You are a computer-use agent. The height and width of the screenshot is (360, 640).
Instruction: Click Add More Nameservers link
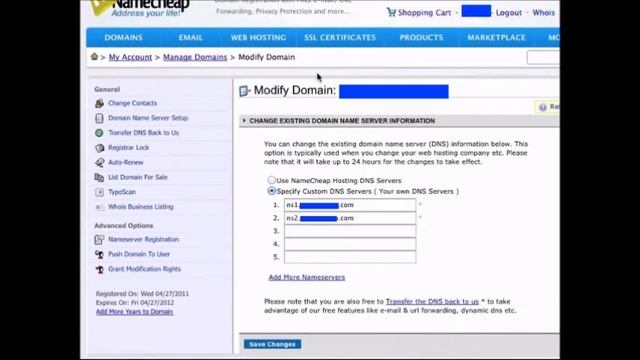(x=307, y=277)
